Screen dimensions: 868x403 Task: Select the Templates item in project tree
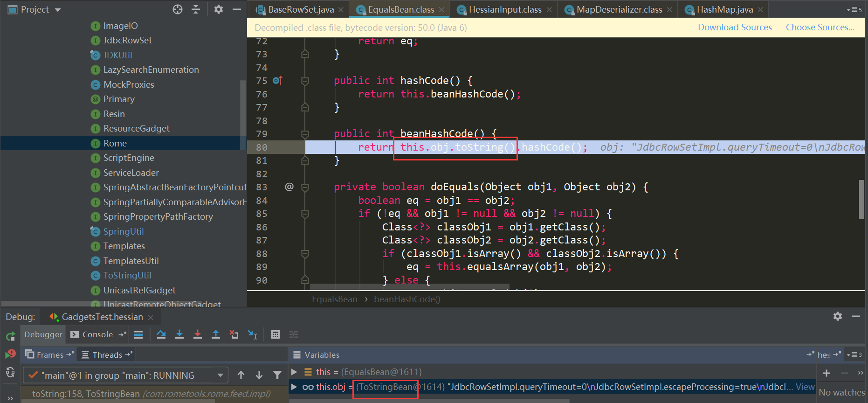coord(124,246)
